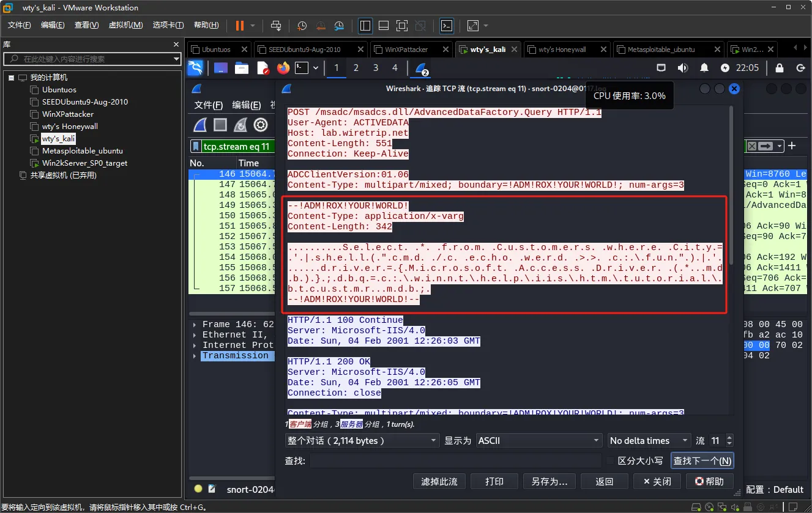Switch to Kali workspace 3
Screen dimensions: 812x513
click(375, 68)
